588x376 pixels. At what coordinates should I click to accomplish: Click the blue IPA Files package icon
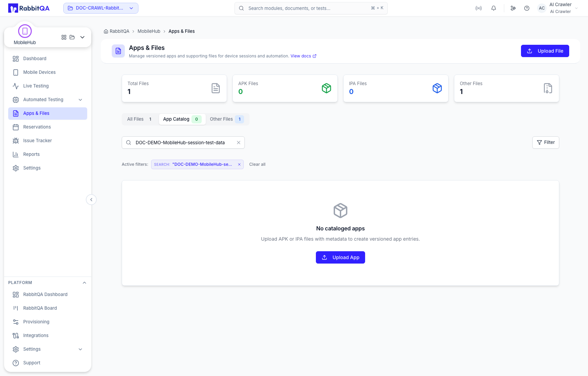click(x=437, y=88)
